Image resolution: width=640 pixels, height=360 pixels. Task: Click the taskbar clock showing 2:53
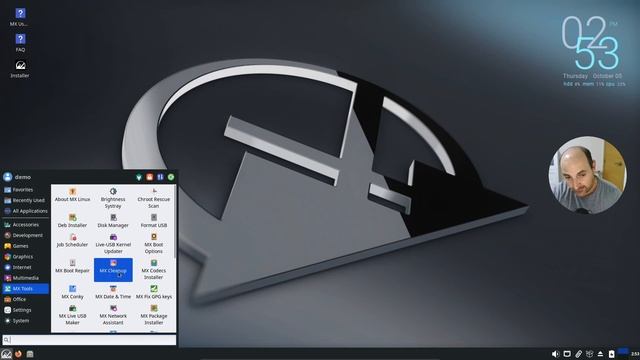(635, 354)
